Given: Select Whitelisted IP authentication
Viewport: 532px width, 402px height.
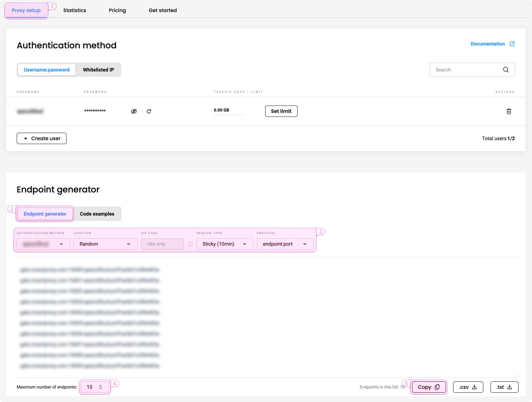Looking at the screenshot, I should pyautogui.click(x=98, y=70).
